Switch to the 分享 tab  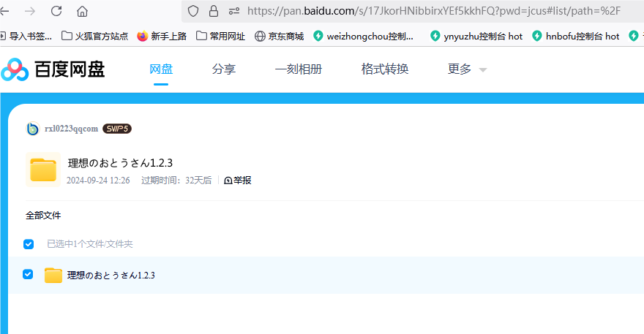[x=224, y=69]
